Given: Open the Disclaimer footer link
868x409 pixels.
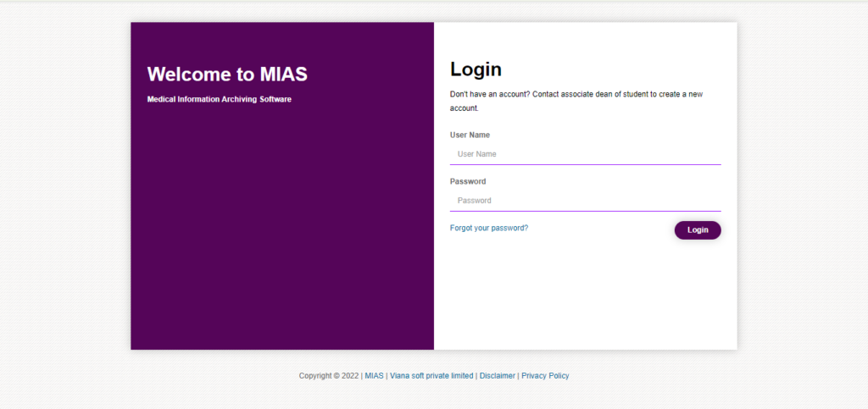Looking at the screenshot, I should [497, 376].
